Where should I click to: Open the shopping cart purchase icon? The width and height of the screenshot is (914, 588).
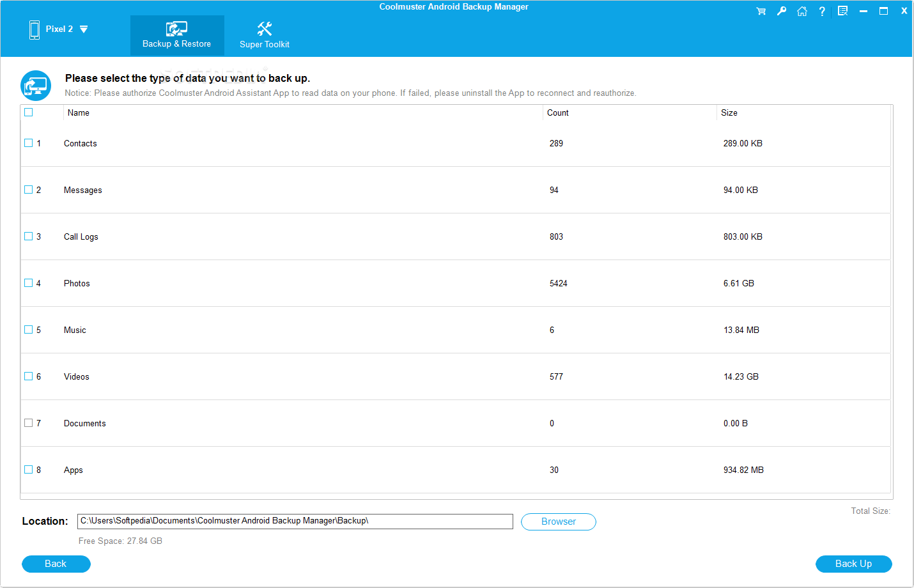coord(761,11)
